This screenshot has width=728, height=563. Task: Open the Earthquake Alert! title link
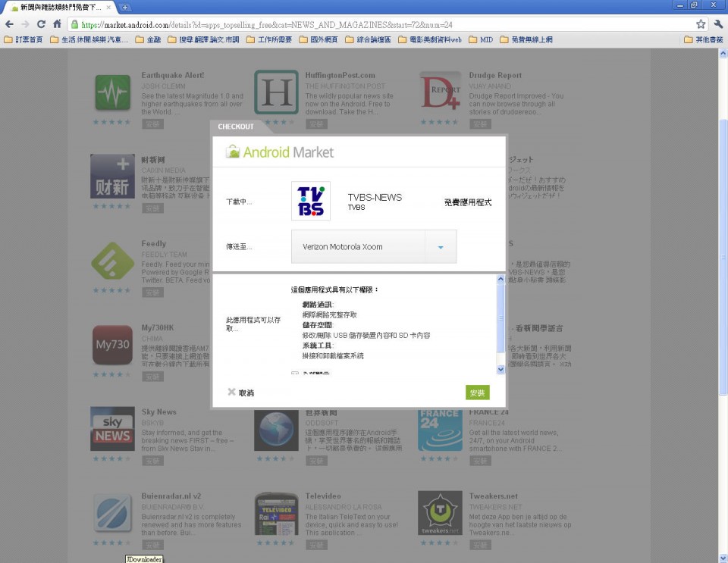(x=173, y=75)
